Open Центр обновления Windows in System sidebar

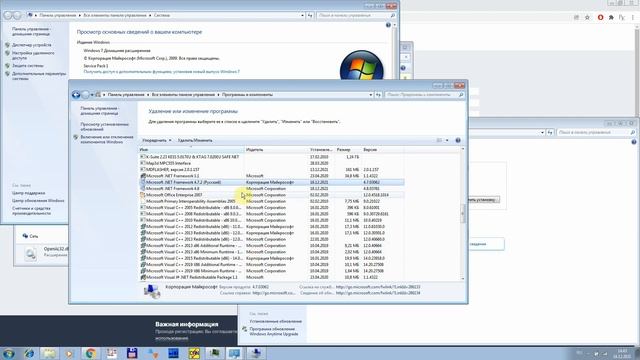click(38, 201)
